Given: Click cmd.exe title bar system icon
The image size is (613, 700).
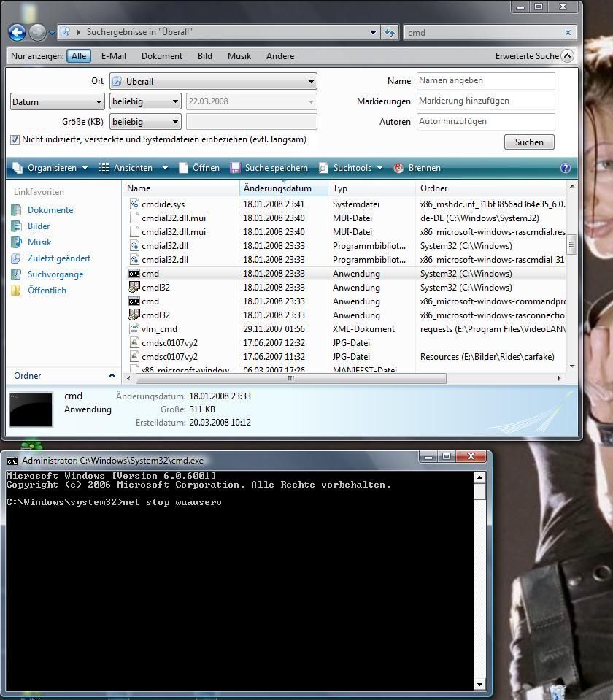Looking at the screenshot, I should point(12,461).
